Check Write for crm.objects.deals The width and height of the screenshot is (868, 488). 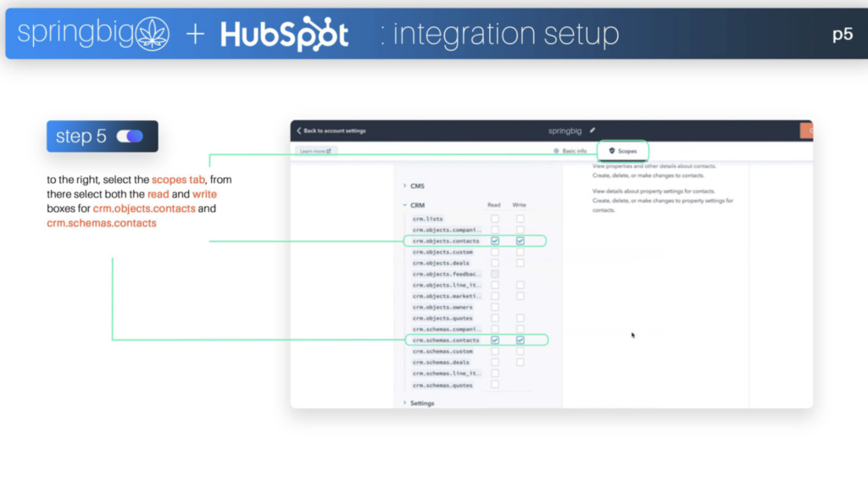coord(520,263)
